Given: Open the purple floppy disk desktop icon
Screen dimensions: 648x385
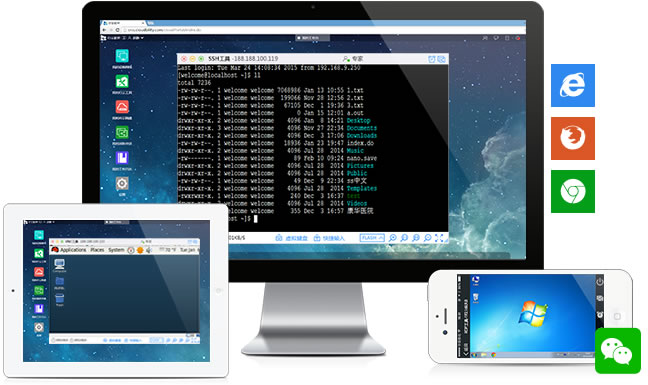Looking at the screenshot, I should (122, 158).
